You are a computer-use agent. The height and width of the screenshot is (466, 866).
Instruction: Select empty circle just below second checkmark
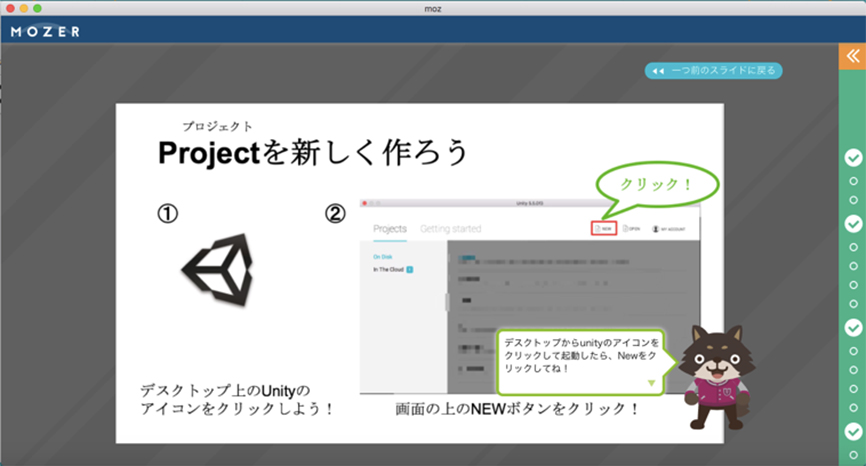(x=853, y=247)
